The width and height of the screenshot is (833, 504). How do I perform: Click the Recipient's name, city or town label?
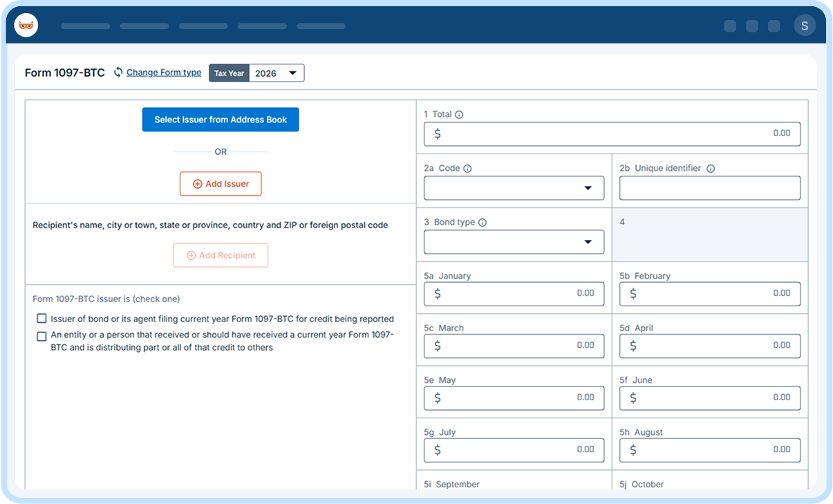pyautogui.click(x=210, y=225)
